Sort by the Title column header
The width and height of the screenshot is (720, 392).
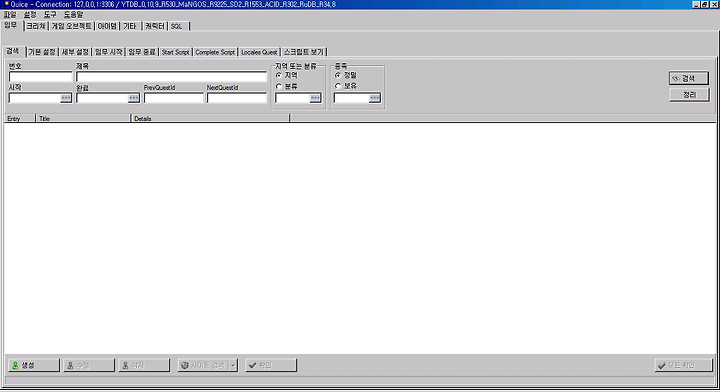(x=83, y=118)
